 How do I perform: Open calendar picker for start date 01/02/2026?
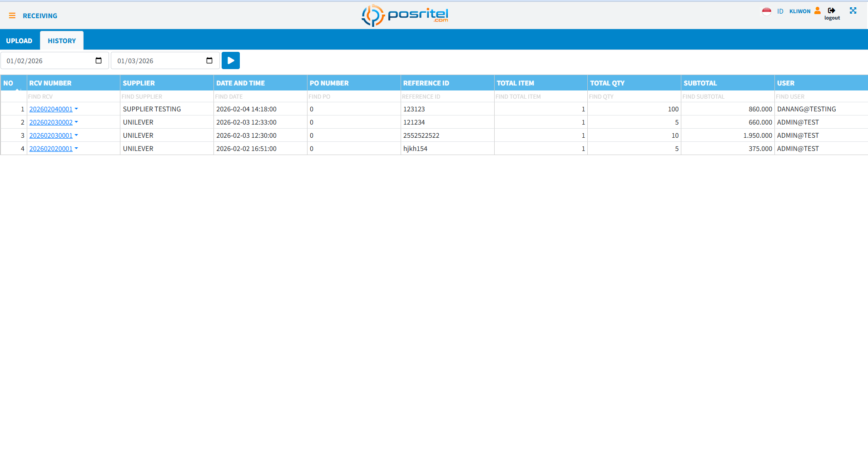click(x=99, y=60)
